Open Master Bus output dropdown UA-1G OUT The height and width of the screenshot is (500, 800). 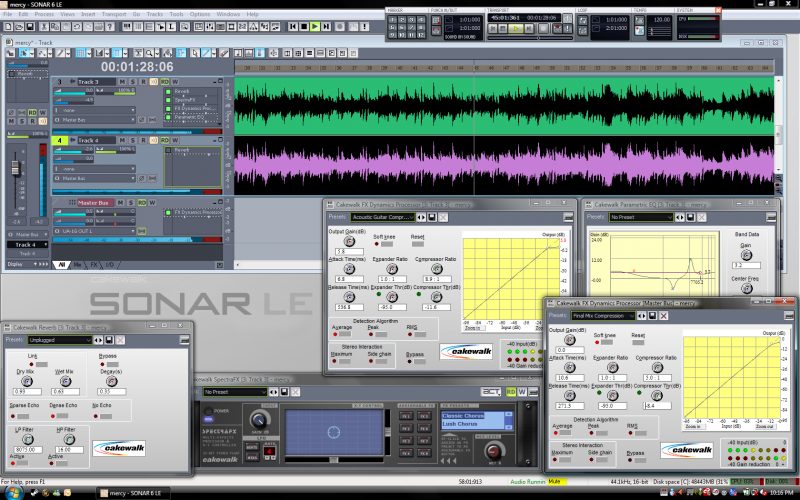95,231
